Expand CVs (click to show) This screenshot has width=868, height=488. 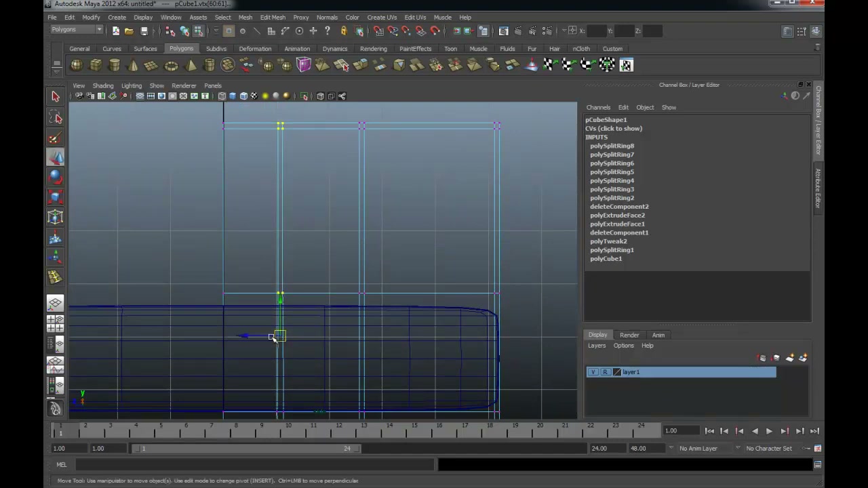(614, 129)
